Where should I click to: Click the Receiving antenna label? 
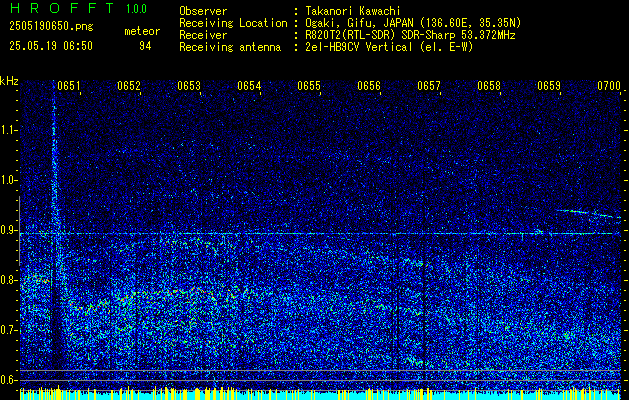point(230,47)
